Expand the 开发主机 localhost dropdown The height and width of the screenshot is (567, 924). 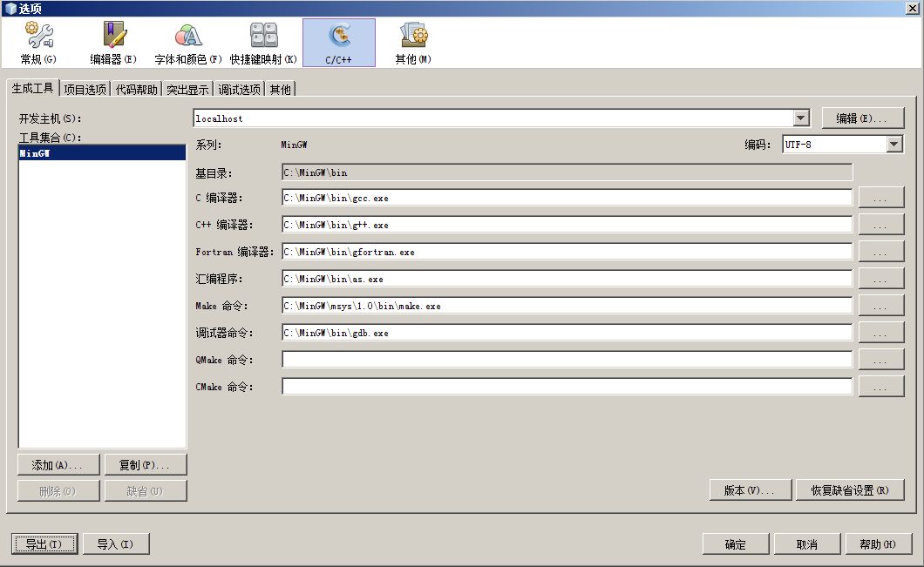[800, 118]
